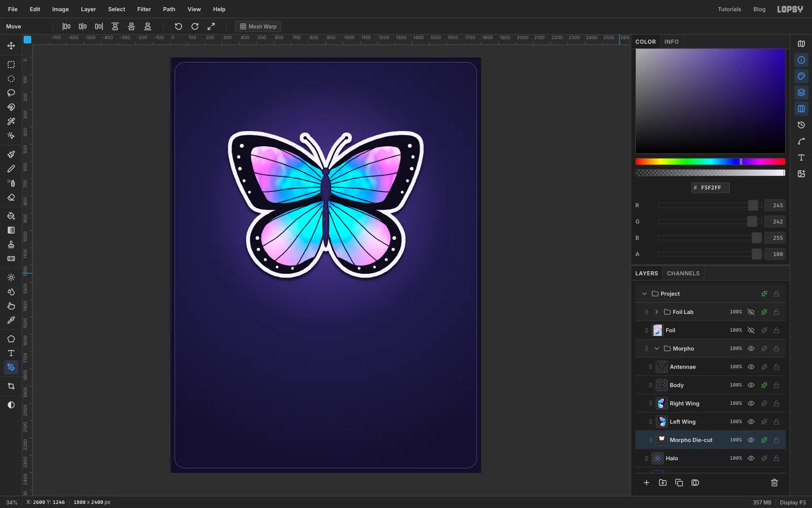Screen dimensions: 812x508
Task: Open the color palette icon in sidebar
Action: point(801,76)
